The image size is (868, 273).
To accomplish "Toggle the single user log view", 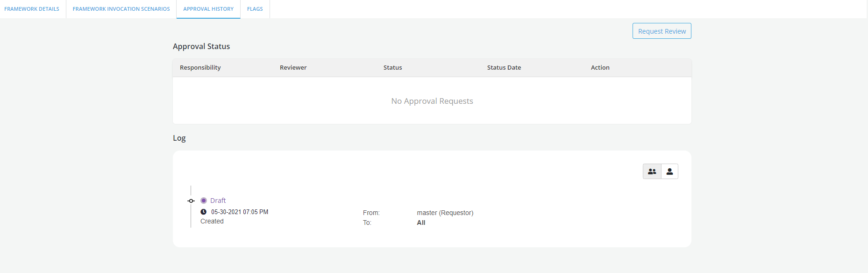I will (x=669, y=172).
